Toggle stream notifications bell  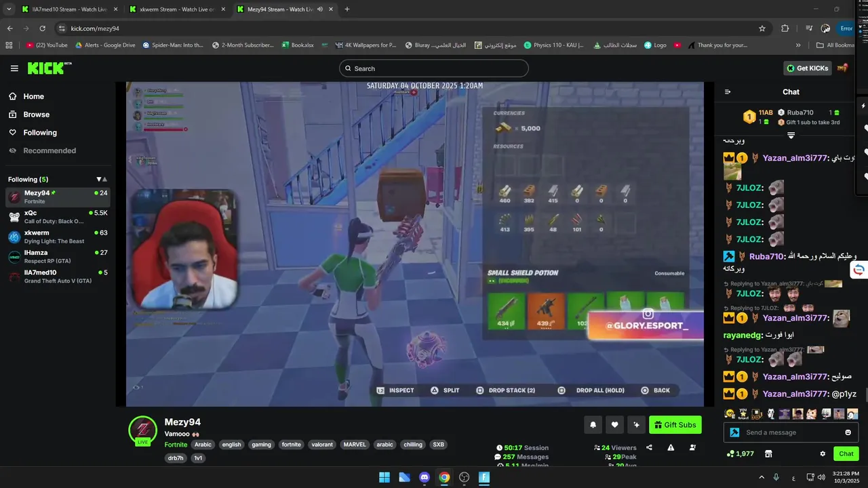593,425
